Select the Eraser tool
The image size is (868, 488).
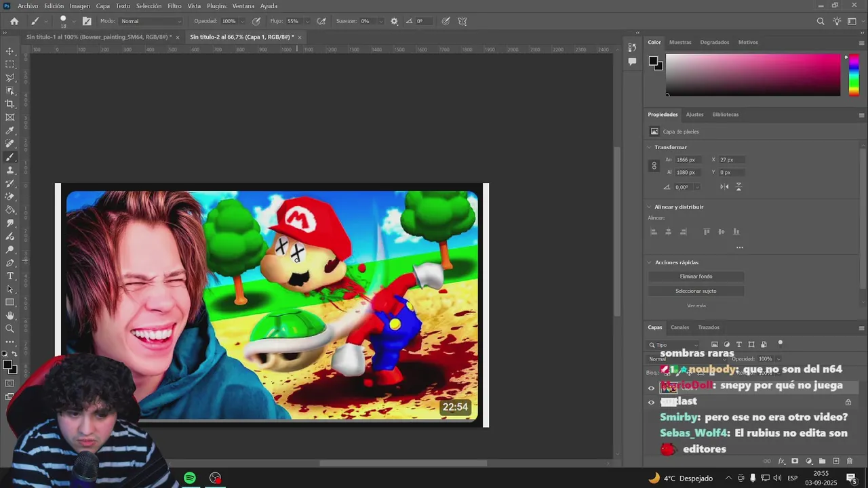point(10,197)
